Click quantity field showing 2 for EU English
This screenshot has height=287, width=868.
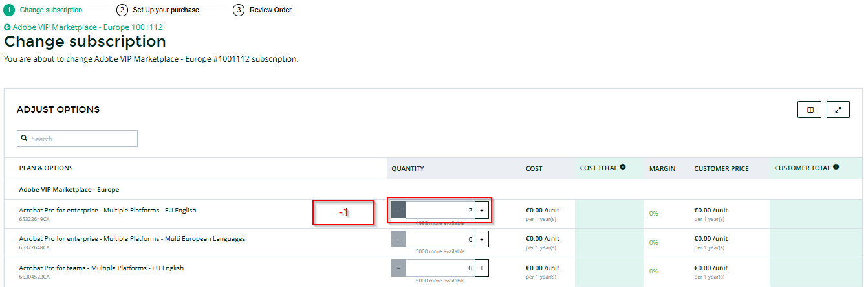440,211
